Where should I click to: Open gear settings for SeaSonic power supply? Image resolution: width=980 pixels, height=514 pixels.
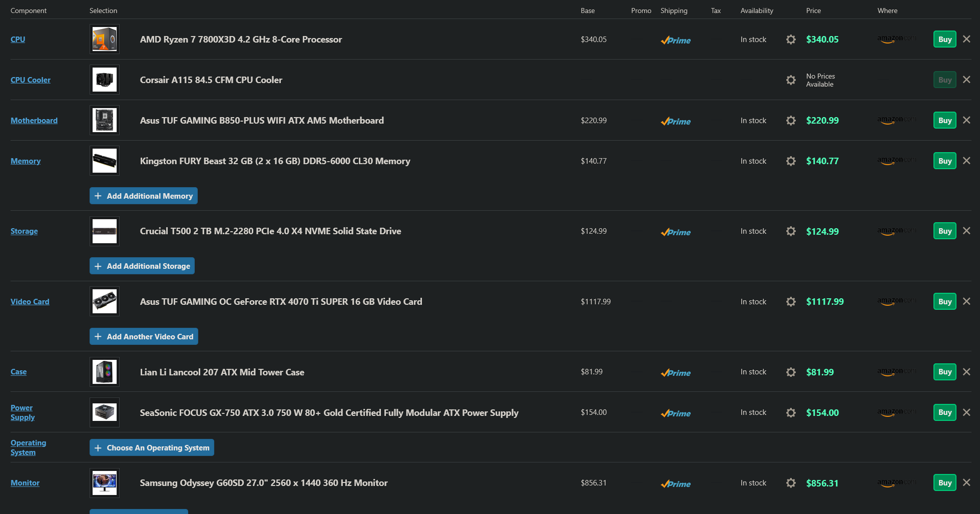click(791, 413)
